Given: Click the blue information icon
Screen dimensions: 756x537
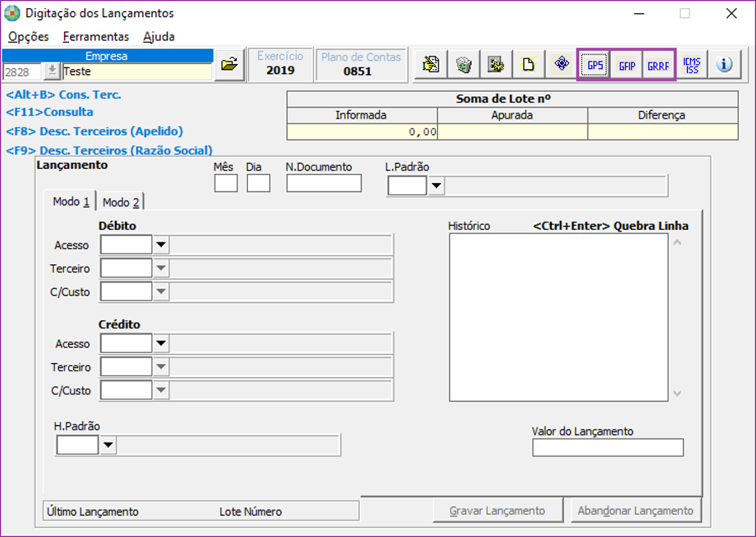Looking at the screenshot, I should (x=724, y=65).
